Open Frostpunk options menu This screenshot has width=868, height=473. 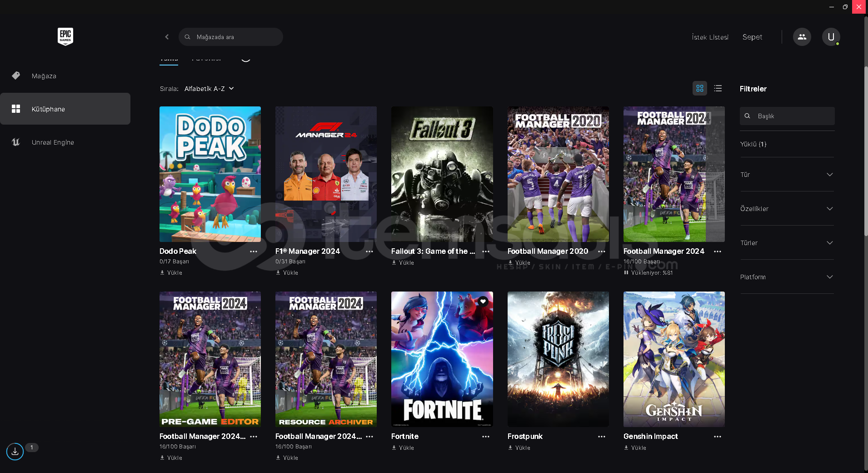(602, 437)
